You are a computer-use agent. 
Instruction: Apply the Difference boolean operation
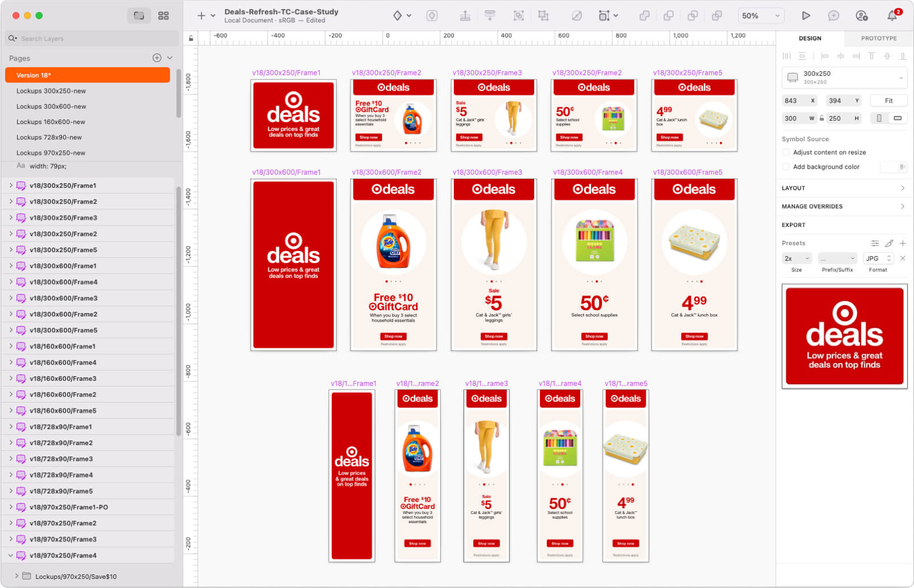(717, 16)
